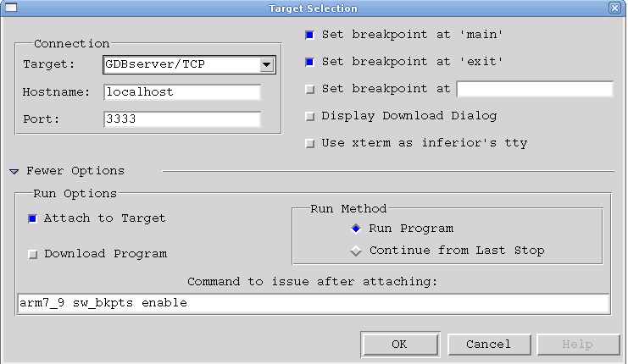Image resolution: width=628 pixels, height=364 pixels.
Task: Enable the custom Set breakpoint at checkbox
Action: (309, 89)
